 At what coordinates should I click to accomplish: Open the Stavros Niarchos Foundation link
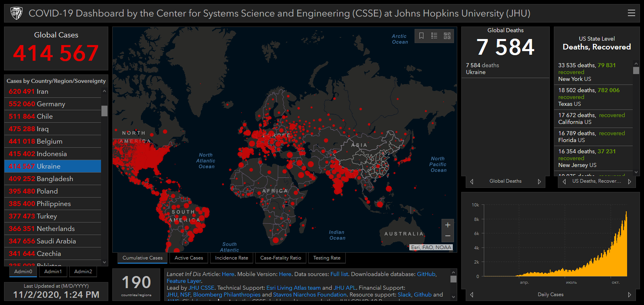[310, 295]
